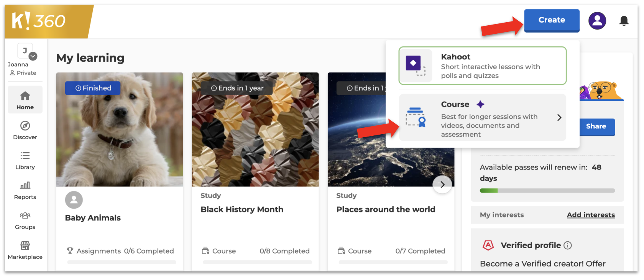Image resolution: width=644 pixels, height=280 pixels.
Task: Open notifications bell icon
Action: pyautogui.click(x=624, y=21)
